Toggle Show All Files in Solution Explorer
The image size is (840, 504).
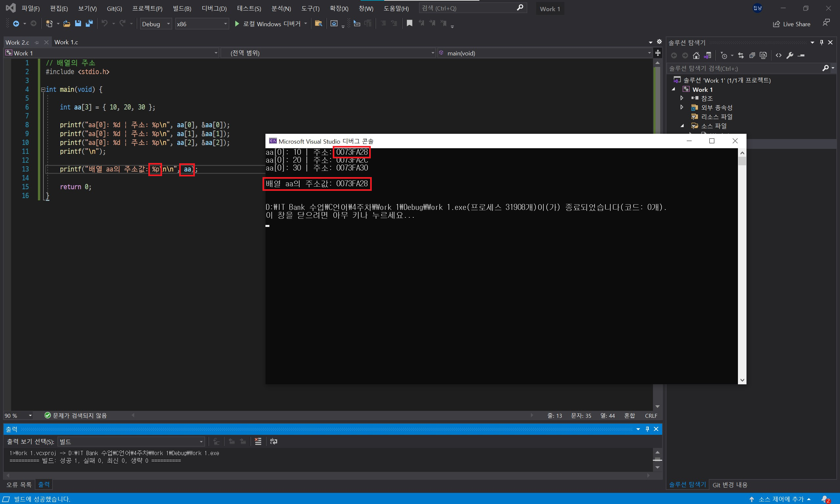pyautogui.click(x=763, y=55)
